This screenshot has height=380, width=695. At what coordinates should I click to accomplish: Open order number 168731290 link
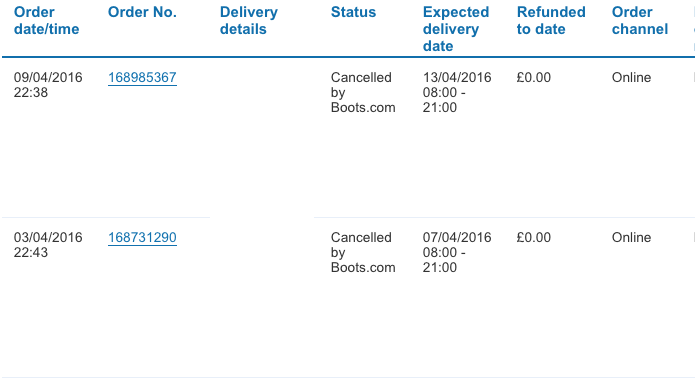tap(142, 238)
